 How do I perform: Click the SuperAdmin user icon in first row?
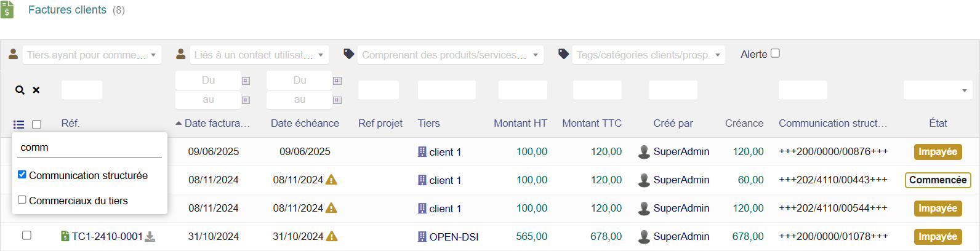pos(644,152)
